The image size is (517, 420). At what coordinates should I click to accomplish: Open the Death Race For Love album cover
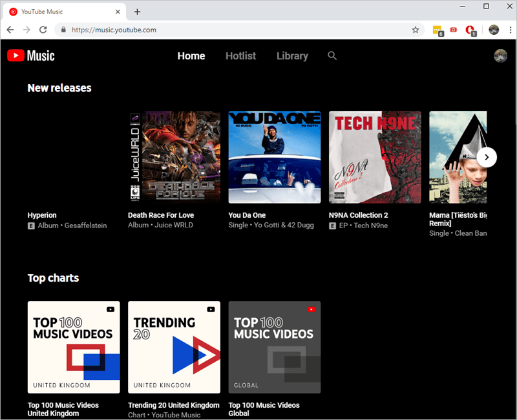174,157
